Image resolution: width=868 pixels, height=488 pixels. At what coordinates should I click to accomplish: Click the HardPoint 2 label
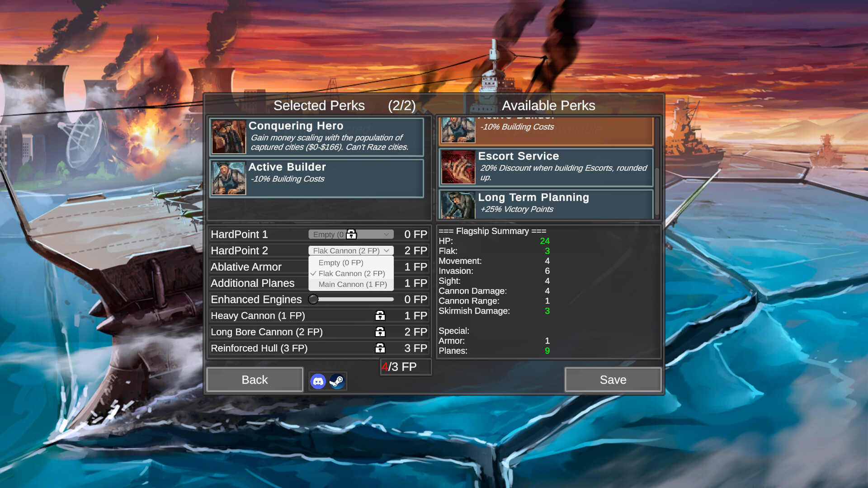click(x=239, y=250)
